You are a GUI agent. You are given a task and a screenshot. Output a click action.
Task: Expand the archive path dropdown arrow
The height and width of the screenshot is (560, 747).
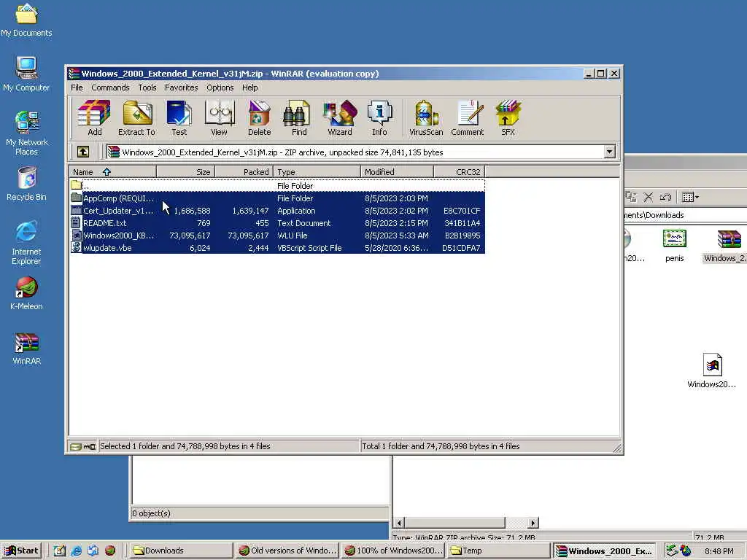tap(609, 152)
